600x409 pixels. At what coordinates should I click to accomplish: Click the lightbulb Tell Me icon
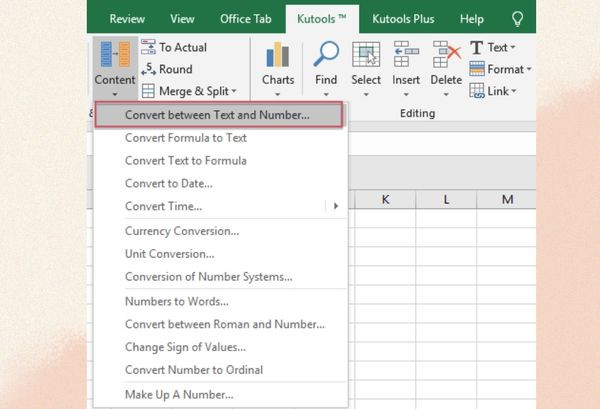click(517, 19)
